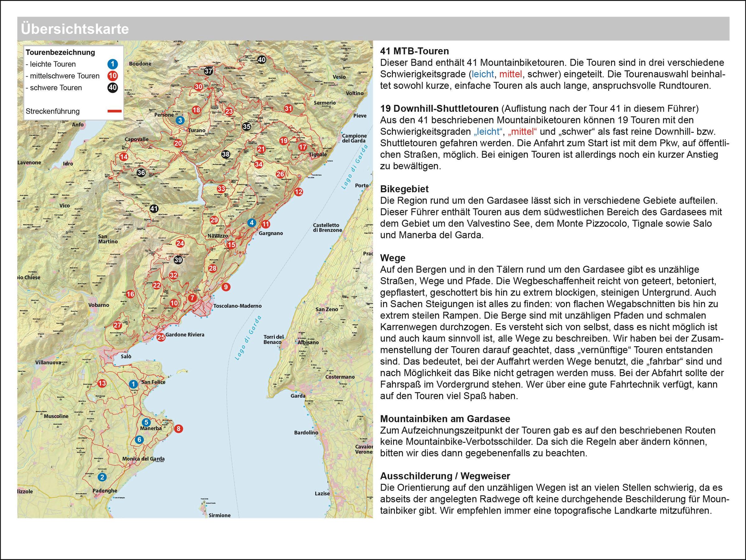Click the red word "mittel" in first paragraph
746x560 pixels.
[x=511, y=74]
